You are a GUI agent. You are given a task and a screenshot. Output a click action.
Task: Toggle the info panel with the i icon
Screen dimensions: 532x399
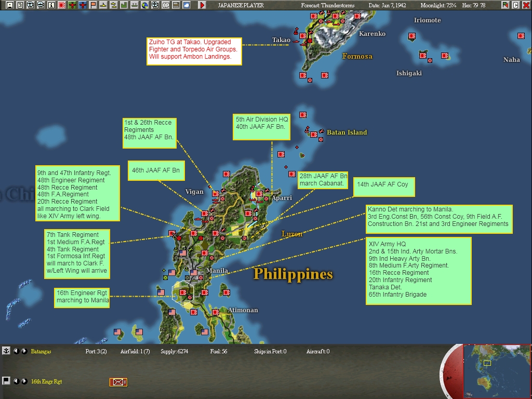[51, 5]
